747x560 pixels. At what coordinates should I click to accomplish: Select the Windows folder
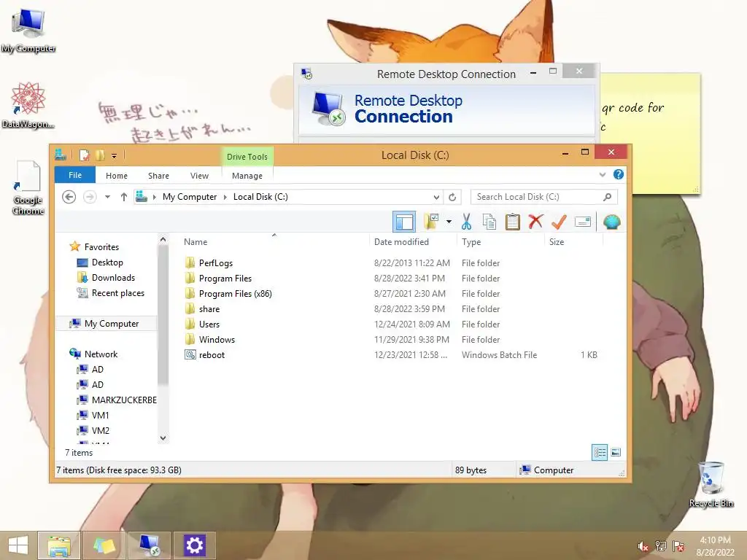pyautogui.click(x=217, y=339)
